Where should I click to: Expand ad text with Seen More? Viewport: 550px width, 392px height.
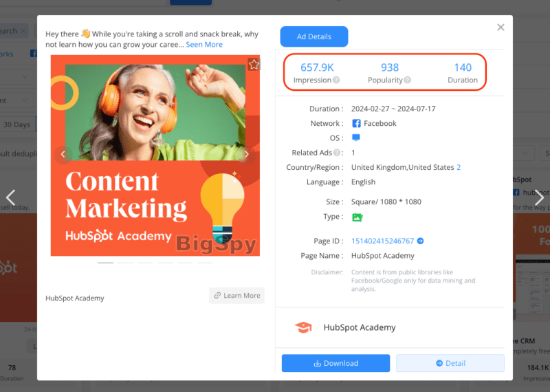204,45
